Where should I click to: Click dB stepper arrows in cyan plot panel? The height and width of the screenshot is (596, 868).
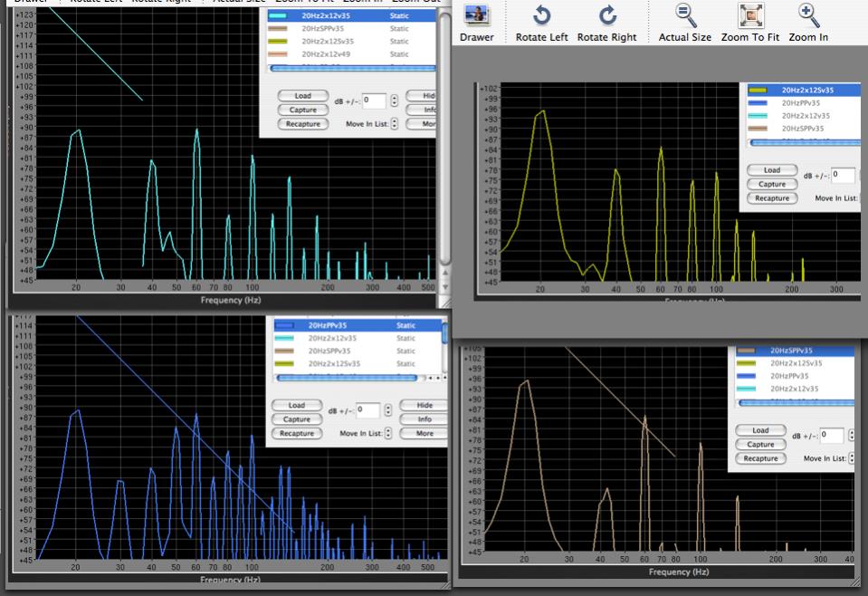pyautogui.click(x=394, y=101)
